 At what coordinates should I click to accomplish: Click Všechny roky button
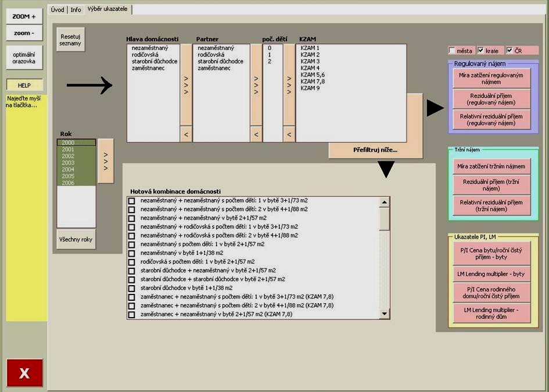(76, 239)
